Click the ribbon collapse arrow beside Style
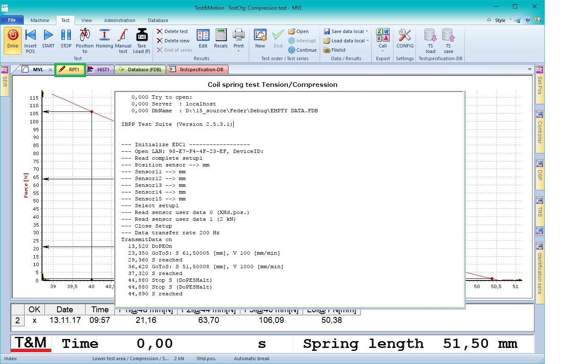588x364 pixels. point(489,20)
